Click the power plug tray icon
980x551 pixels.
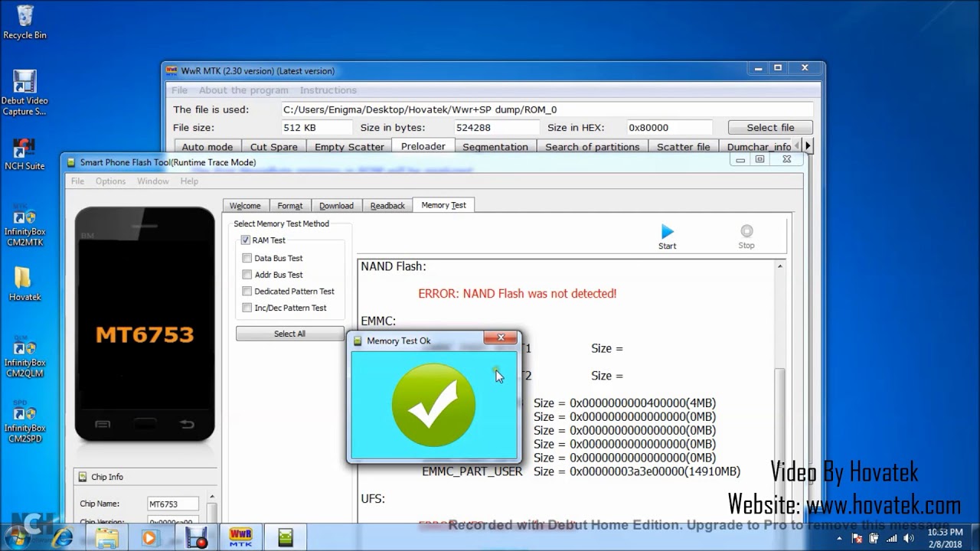pos(874,538)
